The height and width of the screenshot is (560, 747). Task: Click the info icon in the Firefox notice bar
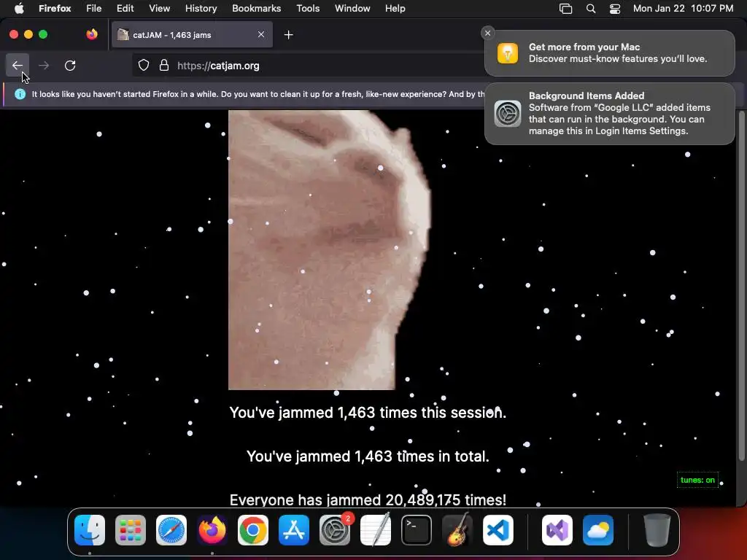20,94
